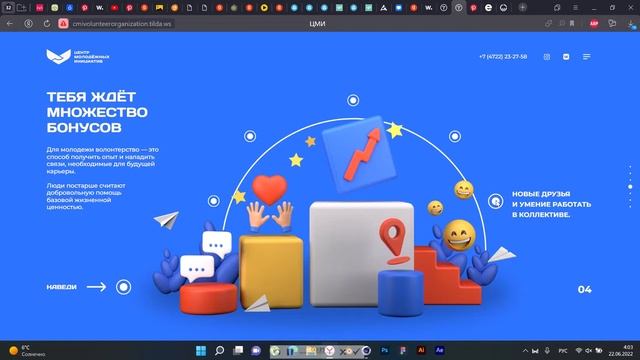Screen dimensions: 640x360
Task: Launch Photoshop from the taskbar
Action: point(384,350)
